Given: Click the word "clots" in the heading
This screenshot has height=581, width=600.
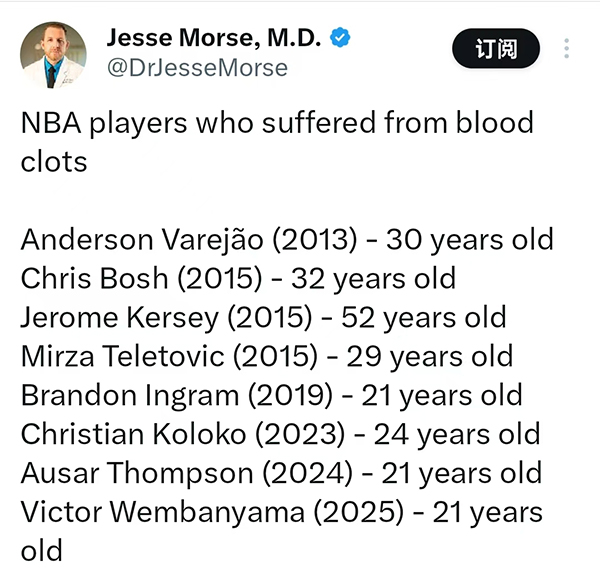Looking at the screenshot, I should point(54,162).
